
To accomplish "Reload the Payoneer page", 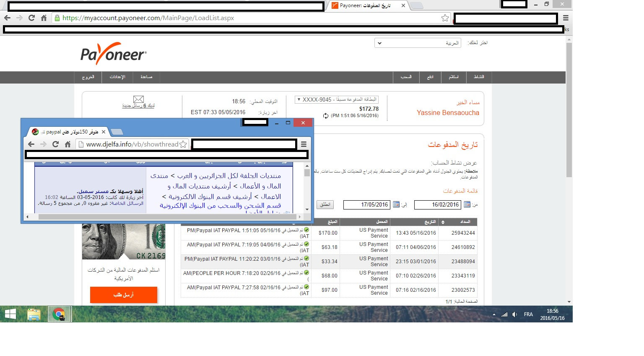I will point(31,18).
